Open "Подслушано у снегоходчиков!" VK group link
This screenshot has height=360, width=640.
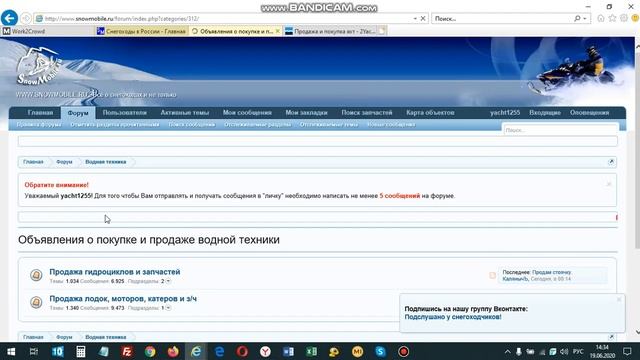(453, 317)
